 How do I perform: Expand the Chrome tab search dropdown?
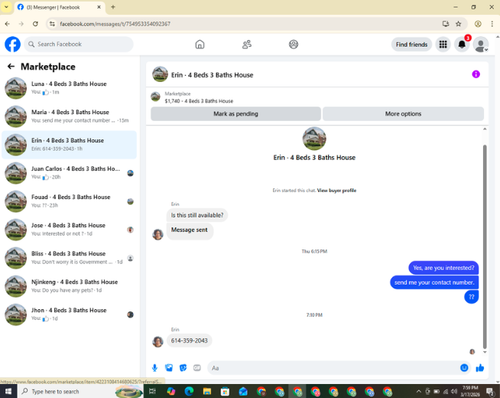pyautogui.click(x=6, y=7)
